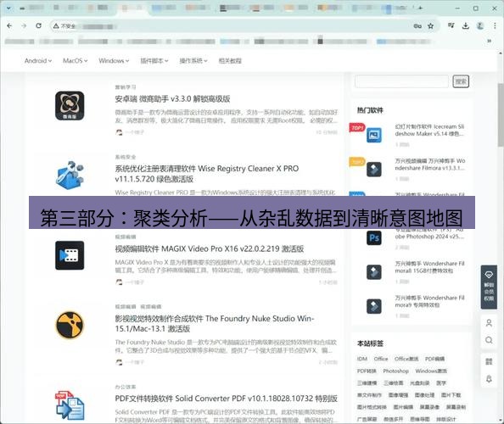This screenshot has height=424, width=504.
Task: Open the MAGIX Video Pro icon thumbnail
Action: [70, 255]
